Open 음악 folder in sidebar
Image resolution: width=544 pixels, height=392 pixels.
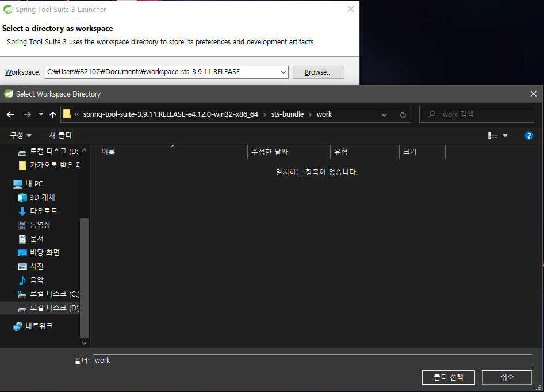click(31, 280)
